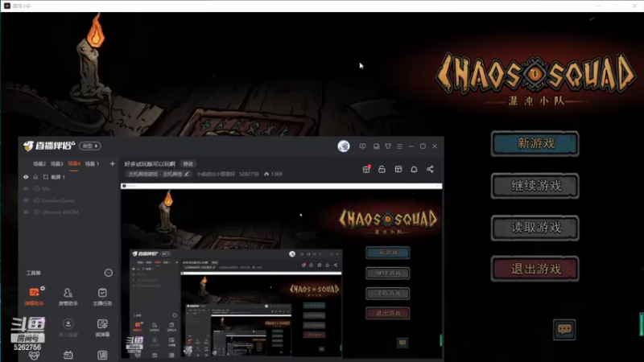Open the T-shirt skin icon

click(388, 146)
